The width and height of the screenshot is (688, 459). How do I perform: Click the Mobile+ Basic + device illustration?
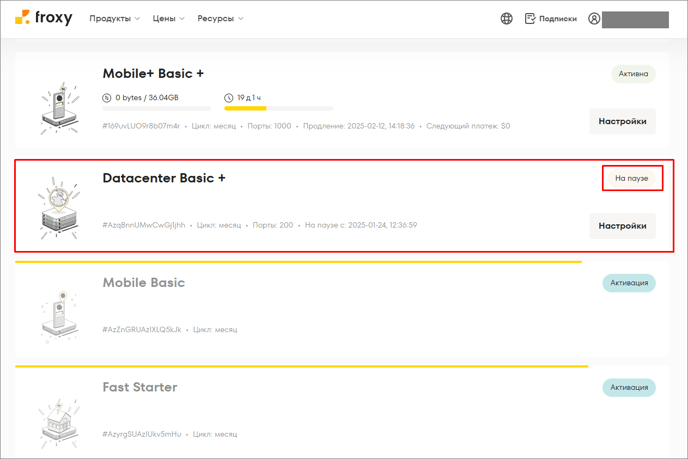(x=60, y=108)
